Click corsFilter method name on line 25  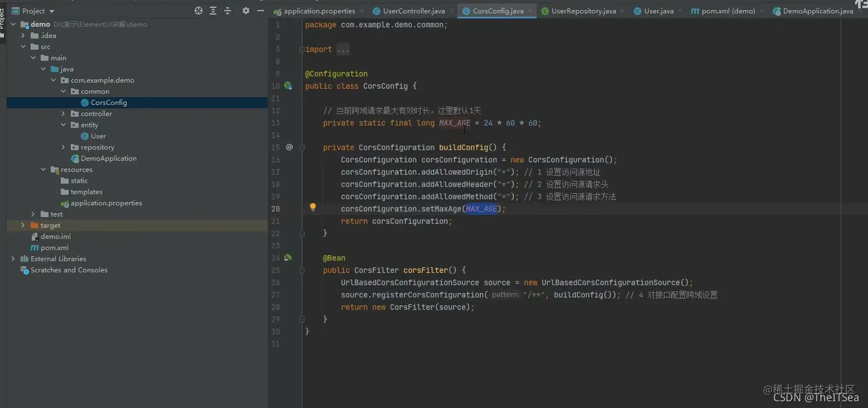pyautogui.click(x=425, y=270)
